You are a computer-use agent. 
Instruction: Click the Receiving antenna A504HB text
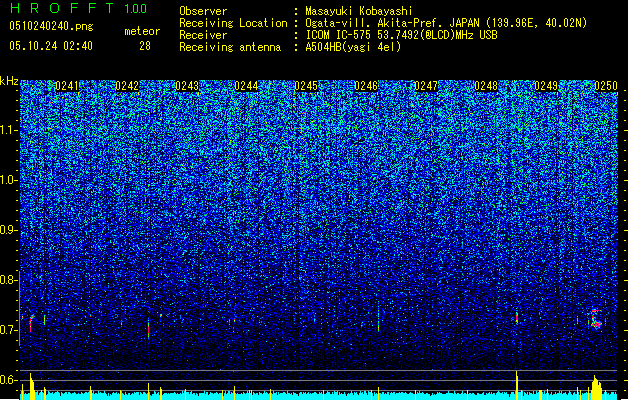[290, 47]
